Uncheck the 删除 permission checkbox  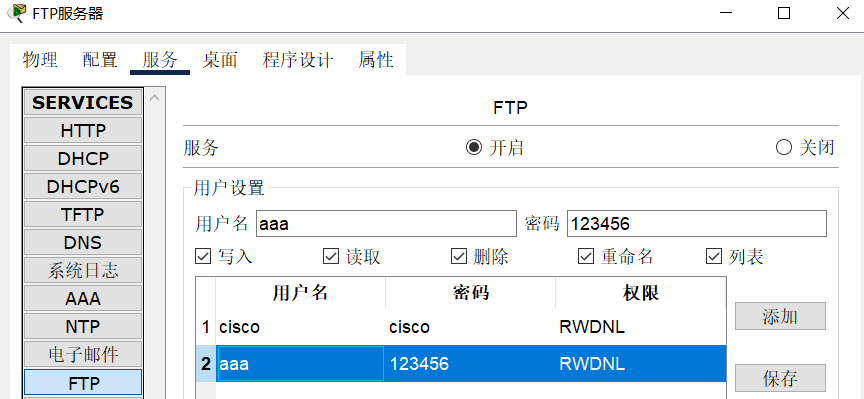click(458, 256)
